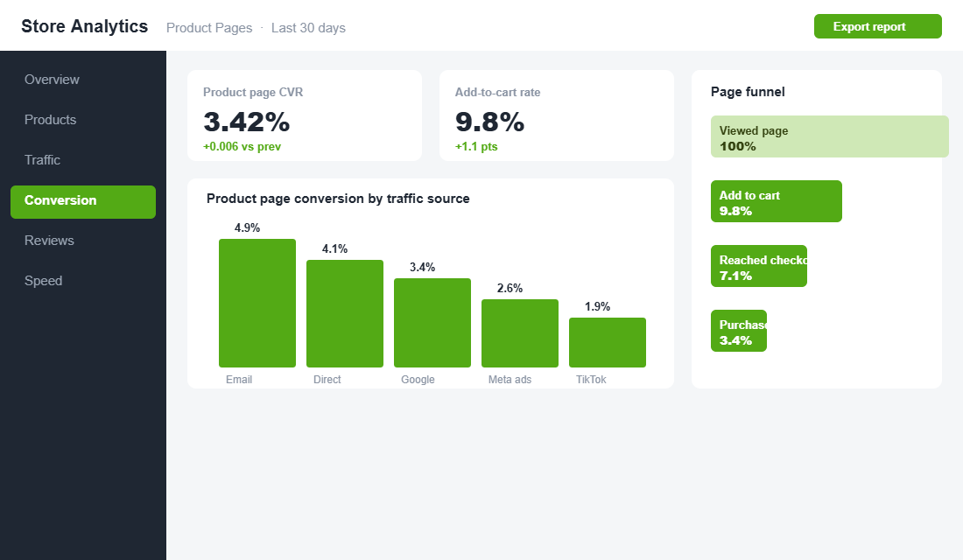Click the Meta ads axis label
Viewport: 963px width, 560px height.
510,380
